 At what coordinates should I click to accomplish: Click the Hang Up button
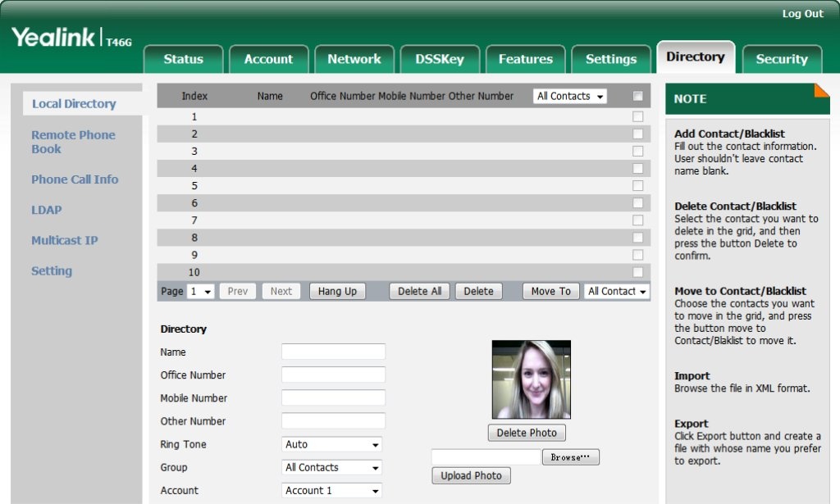(337, 292)
